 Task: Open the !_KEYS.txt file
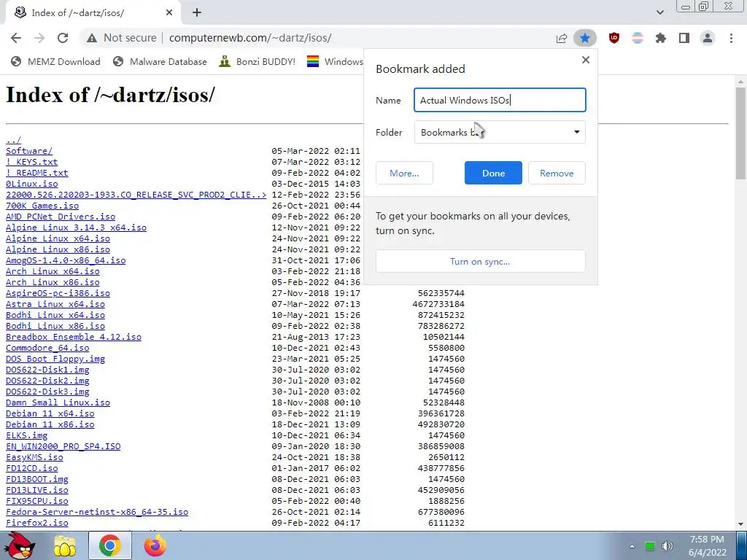[31, 162]
